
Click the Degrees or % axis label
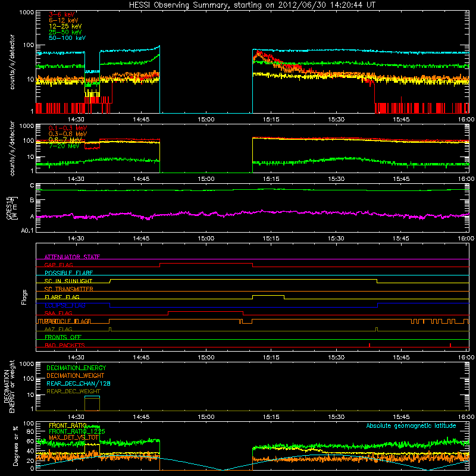[x=15, y=446]
